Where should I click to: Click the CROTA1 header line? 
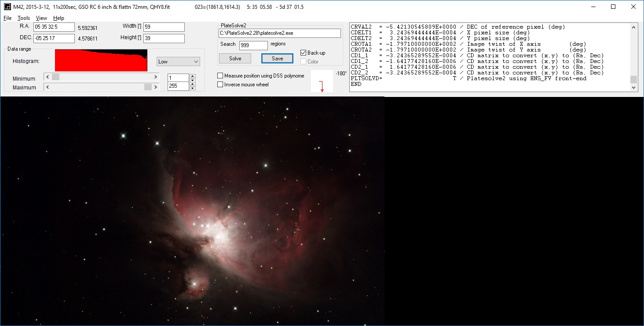pyautogui.click(x=468, y=44)
